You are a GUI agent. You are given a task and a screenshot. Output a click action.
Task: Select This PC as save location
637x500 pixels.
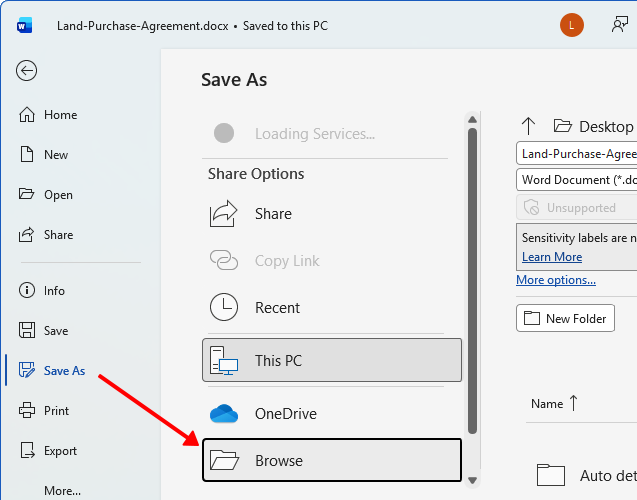(x=332, y=360)
